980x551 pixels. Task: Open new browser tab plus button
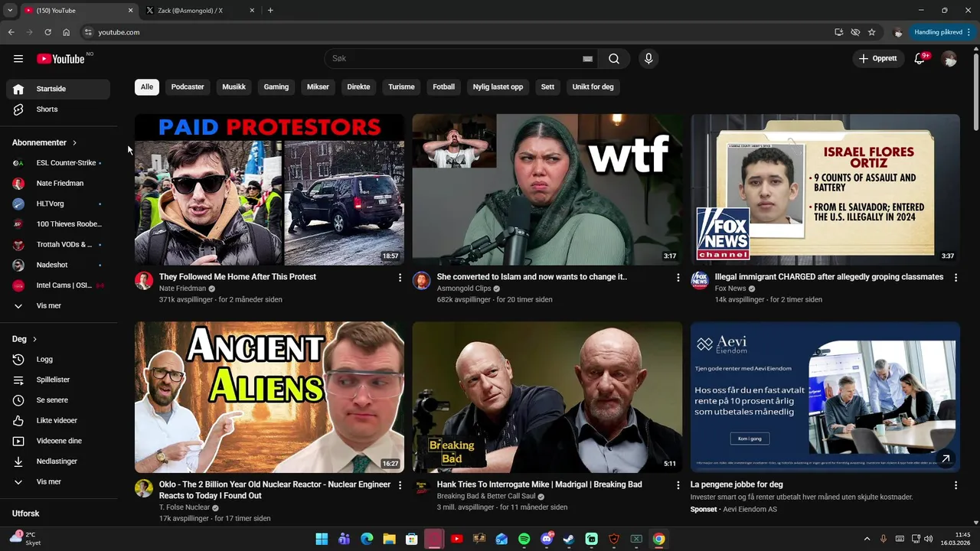point(270,11)
